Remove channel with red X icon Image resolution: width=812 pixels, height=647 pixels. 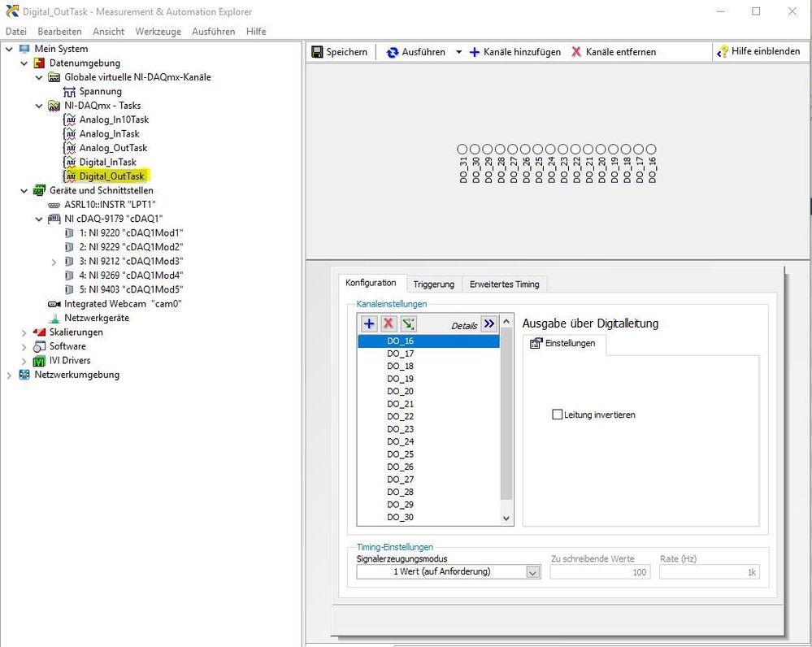click(x=389, y=323)
